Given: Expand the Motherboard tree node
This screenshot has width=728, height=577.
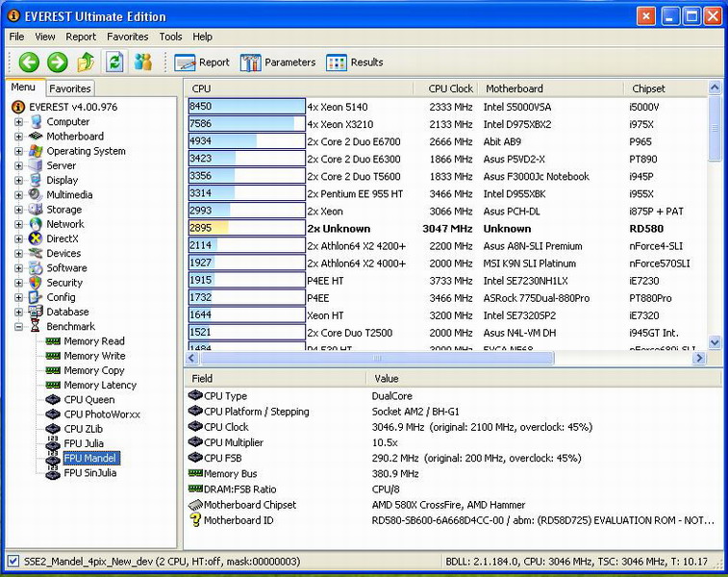Looking at the screenshot, I should click(x=18, y=137).
